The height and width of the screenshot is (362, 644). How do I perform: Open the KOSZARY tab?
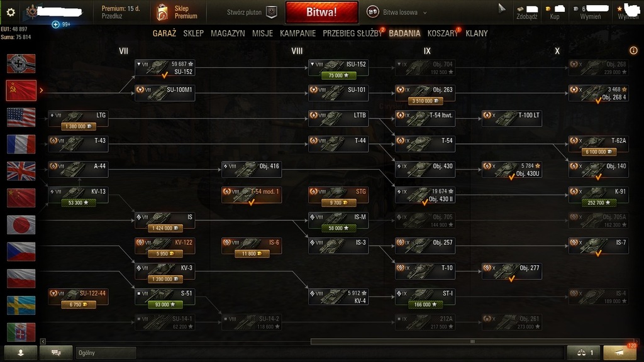click(x=442, y=33)
